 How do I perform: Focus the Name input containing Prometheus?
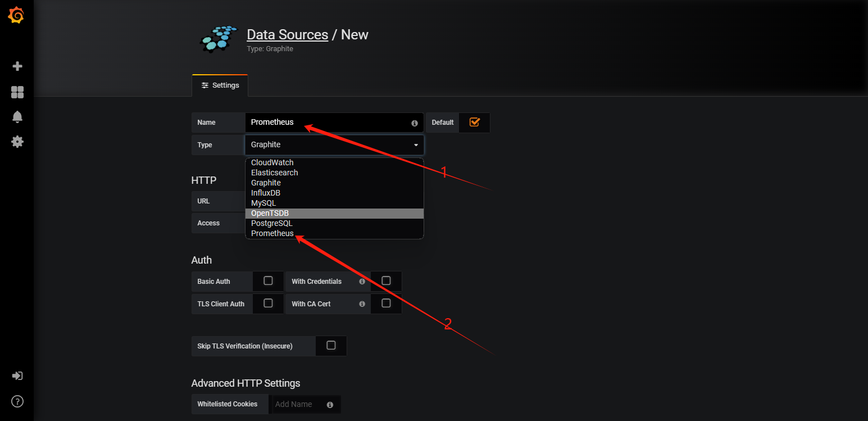click(334, 123)
